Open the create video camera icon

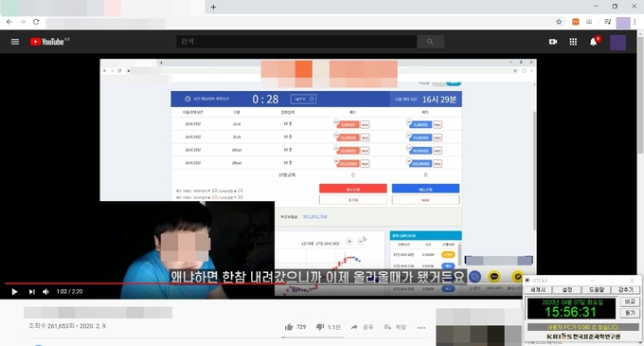tap(553, 42)
